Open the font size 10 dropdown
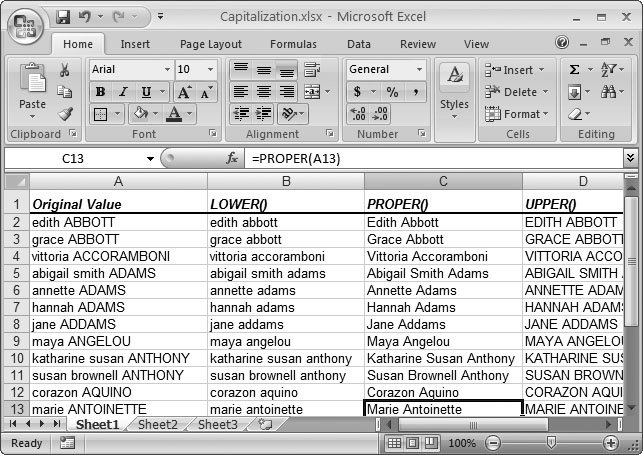 [x=210, y=69]
